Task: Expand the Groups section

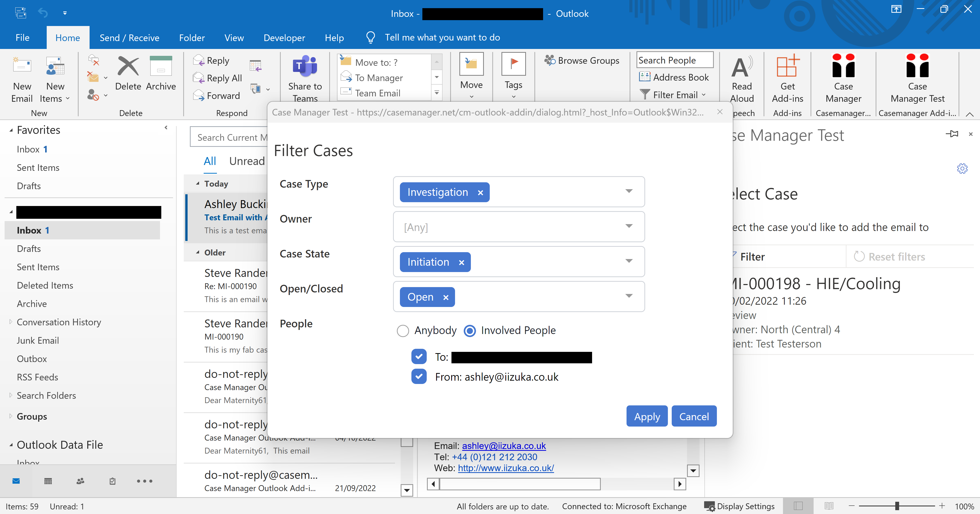Action: (x=11, y=416)
